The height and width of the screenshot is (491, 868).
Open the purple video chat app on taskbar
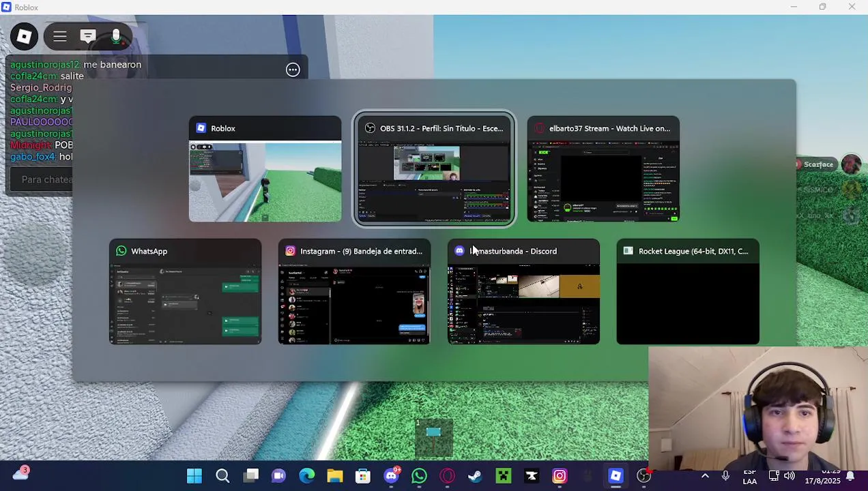pyautogui.click(x=278, y=476)
